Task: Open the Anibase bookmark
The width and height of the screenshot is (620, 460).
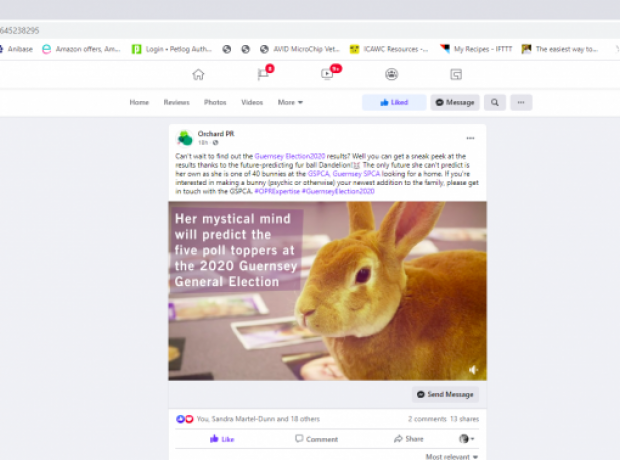Action: (17, 49)
